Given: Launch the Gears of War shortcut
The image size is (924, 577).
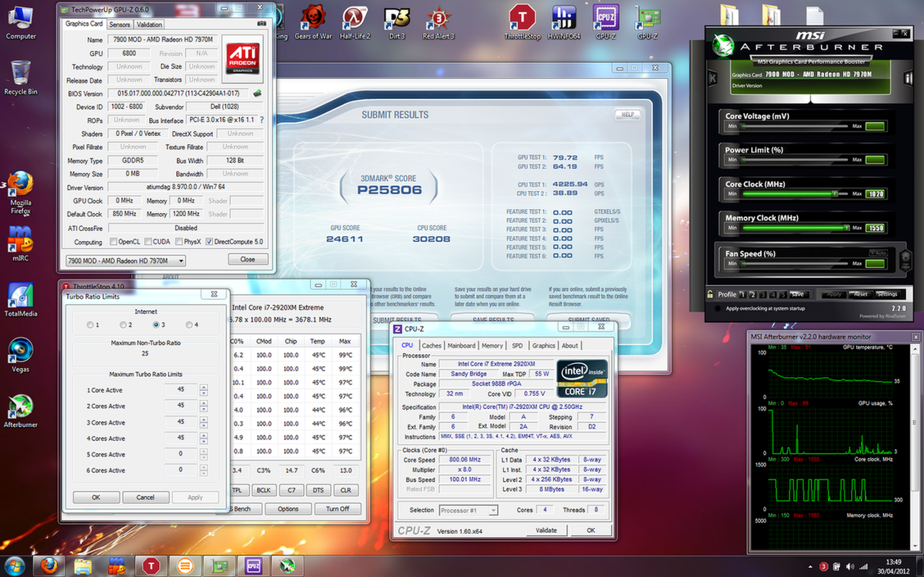Looking at the screenshot, I should pos(313,22).
